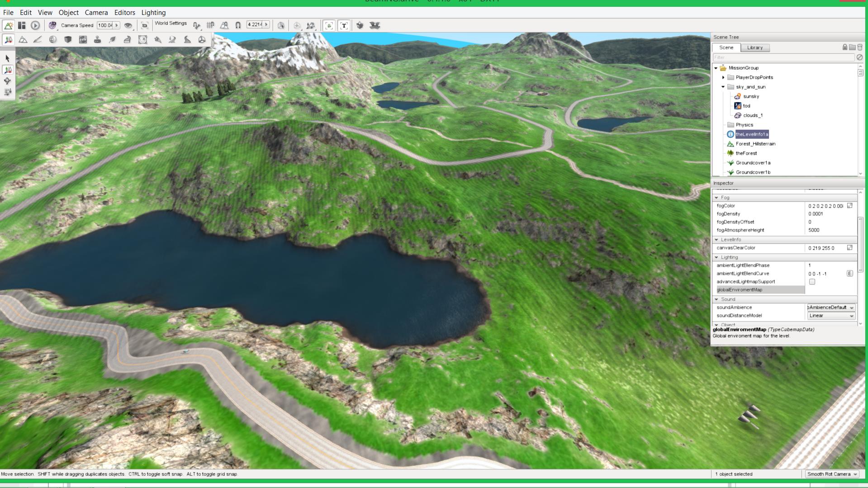Toggle the soft snap magnet icon
Screen dimensions: 868x488
[238, 25]
